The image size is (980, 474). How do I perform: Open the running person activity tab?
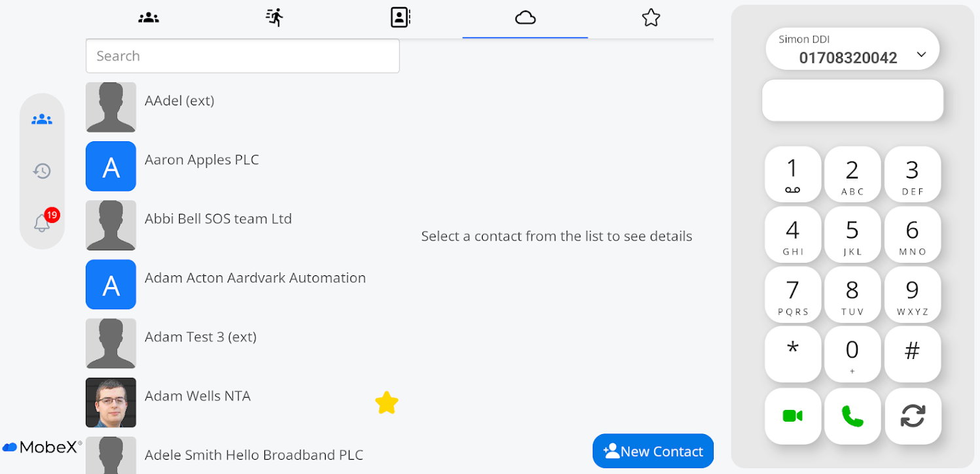pyautogui.click(x=275, y=18)
